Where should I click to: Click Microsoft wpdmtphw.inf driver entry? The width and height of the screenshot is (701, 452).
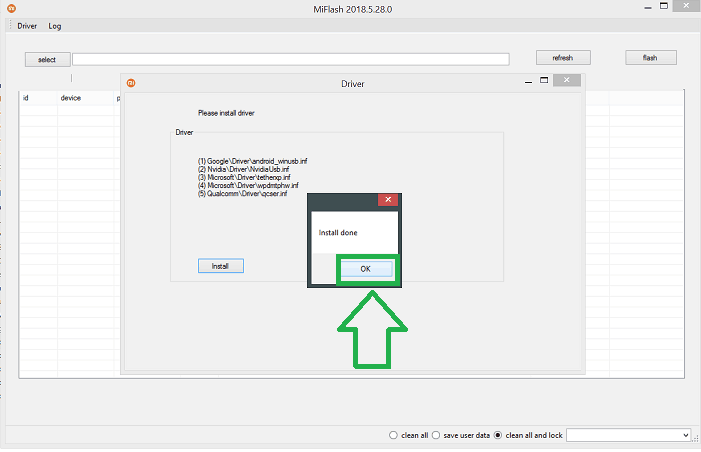click(248, 185)
